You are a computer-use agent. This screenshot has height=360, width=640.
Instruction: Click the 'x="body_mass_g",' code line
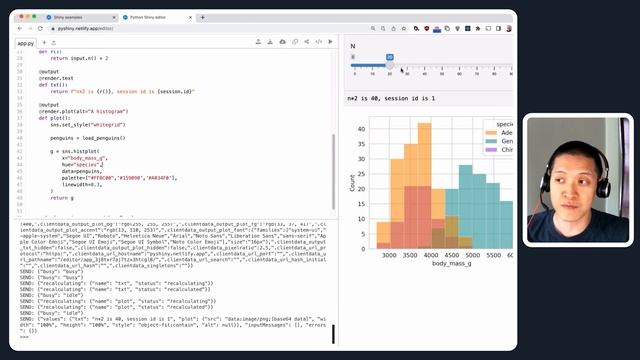85,158
